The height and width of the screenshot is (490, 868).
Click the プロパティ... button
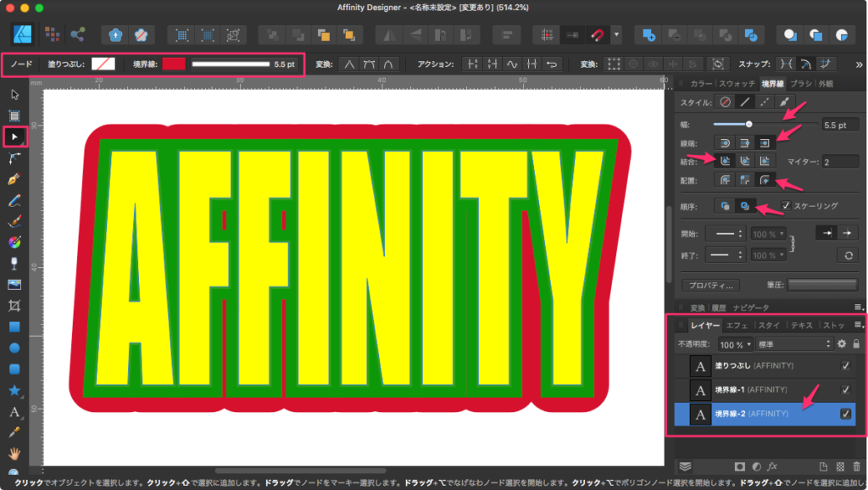click(711, 285)
